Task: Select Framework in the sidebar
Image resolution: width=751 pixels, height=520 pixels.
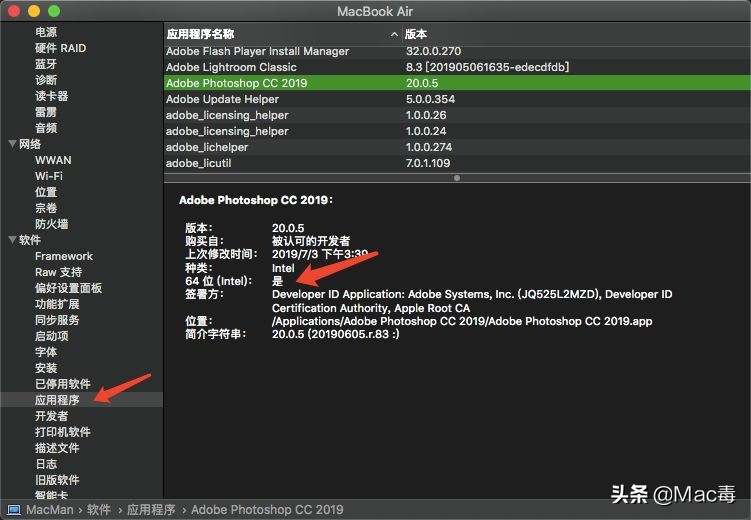Action: coord(64,256)
